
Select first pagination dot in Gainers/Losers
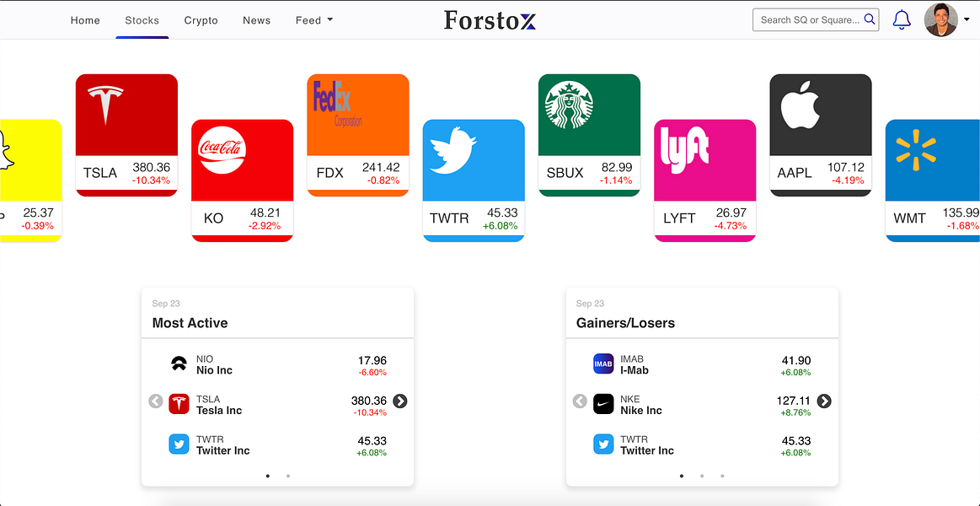[682, 476]
